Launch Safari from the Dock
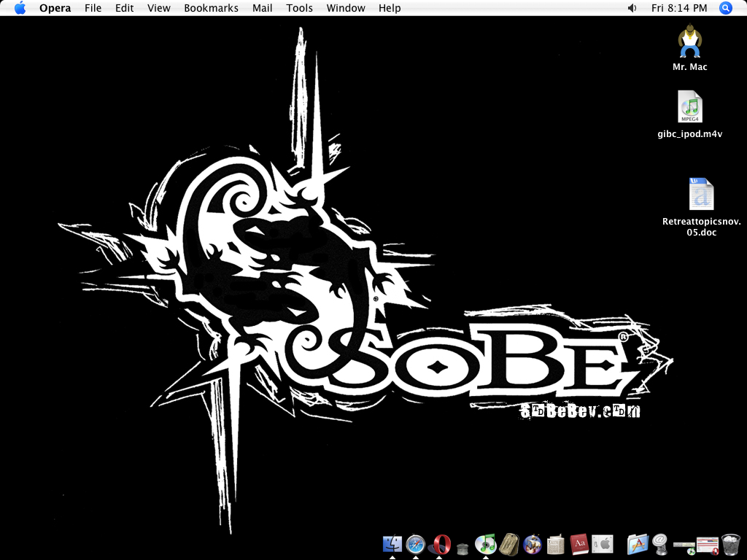The height and width of the screenshot is (560, 747). [415, 544]
